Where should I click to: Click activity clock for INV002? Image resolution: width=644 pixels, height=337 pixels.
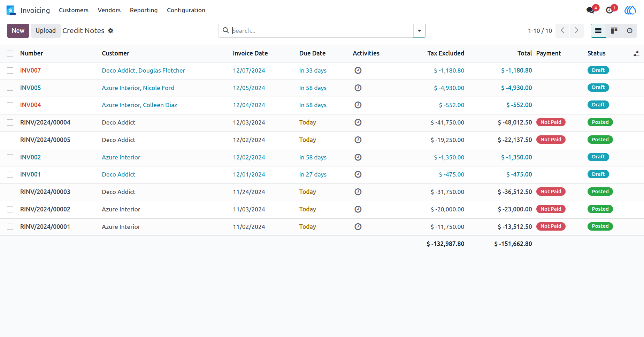(x=358, y=157)
